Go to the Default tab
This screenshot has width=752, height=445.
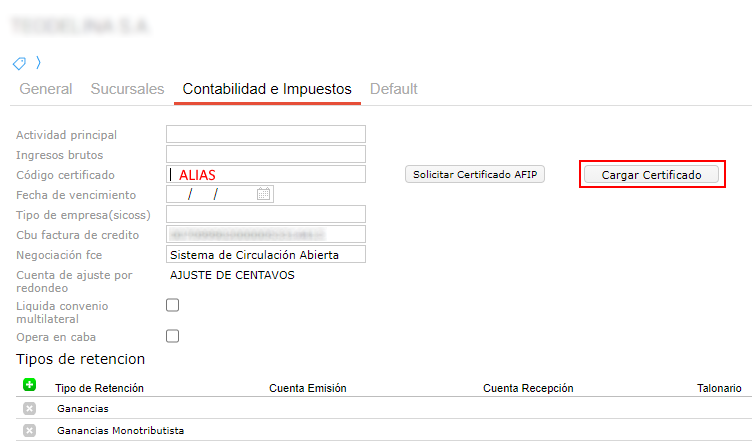point(394,89)
